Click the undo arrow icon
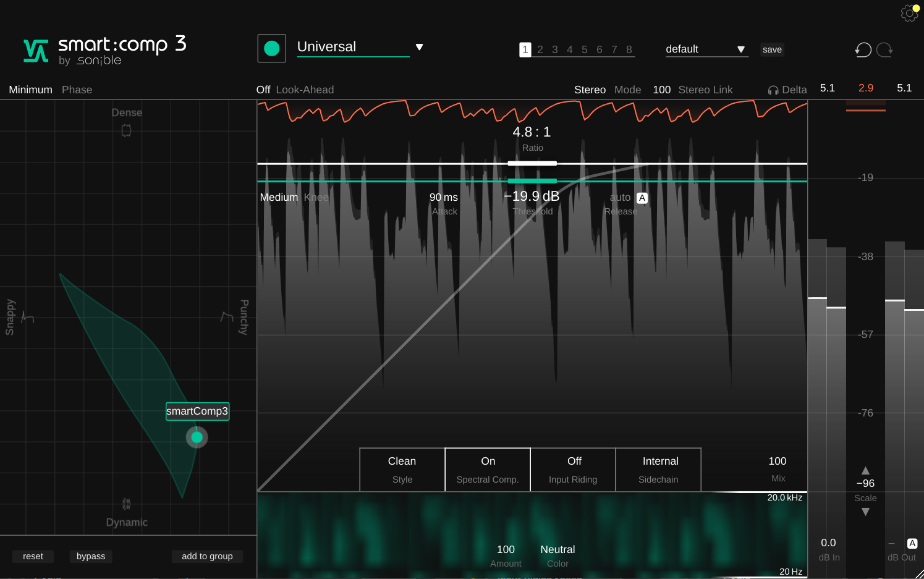 tap(863, 49)
